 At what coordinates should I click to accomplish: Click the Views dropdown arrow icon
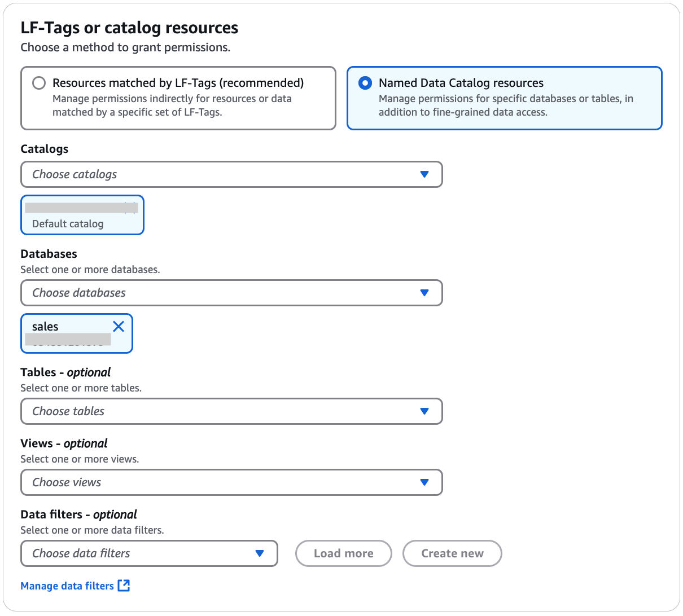coord(424,482)
